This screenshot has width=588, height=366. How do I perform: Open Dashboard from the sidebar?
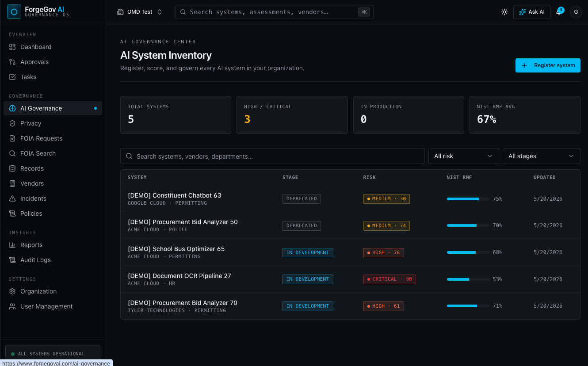point(53,47)
